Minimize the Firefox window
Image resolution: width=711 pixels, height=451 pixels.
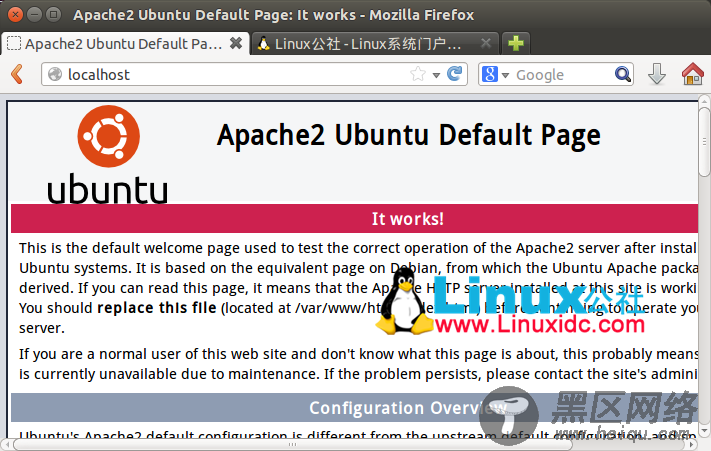point(34,15)
